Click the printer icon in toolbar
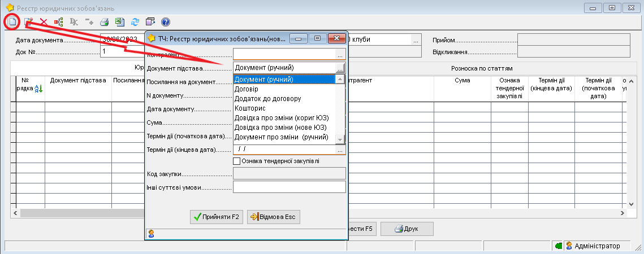The image size is (644, 254). (104, 22)
